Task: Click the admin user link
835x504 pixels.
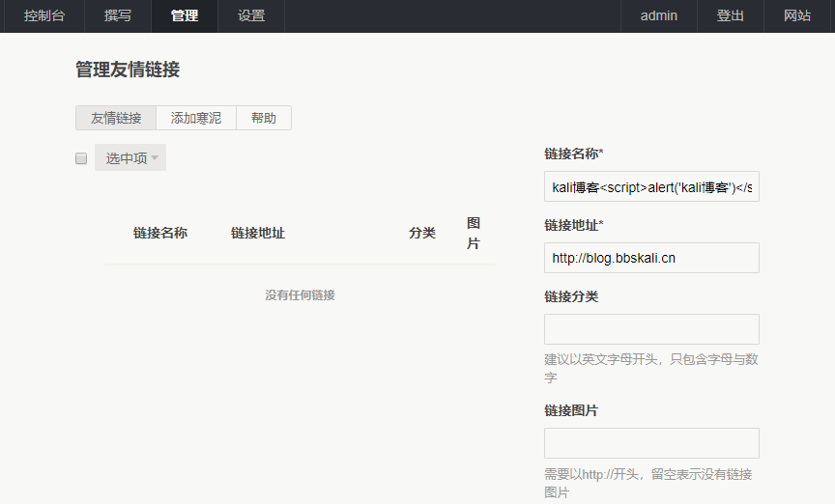Action: click(659, 16)
